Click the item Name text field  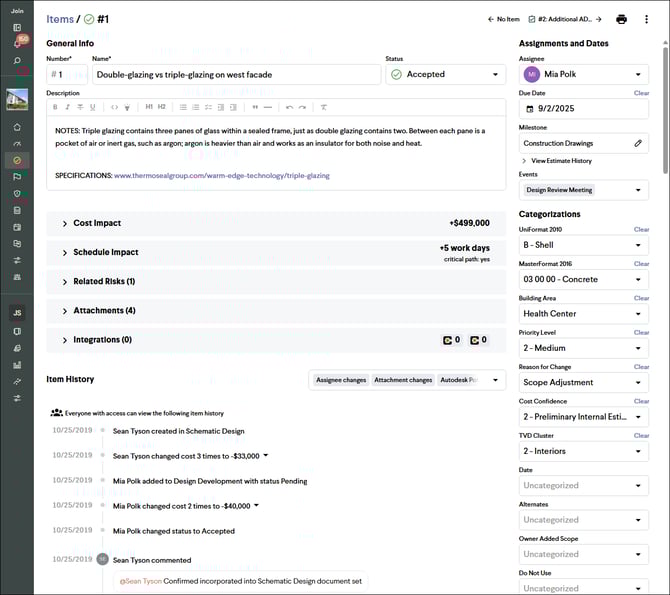tap(236, 74)
